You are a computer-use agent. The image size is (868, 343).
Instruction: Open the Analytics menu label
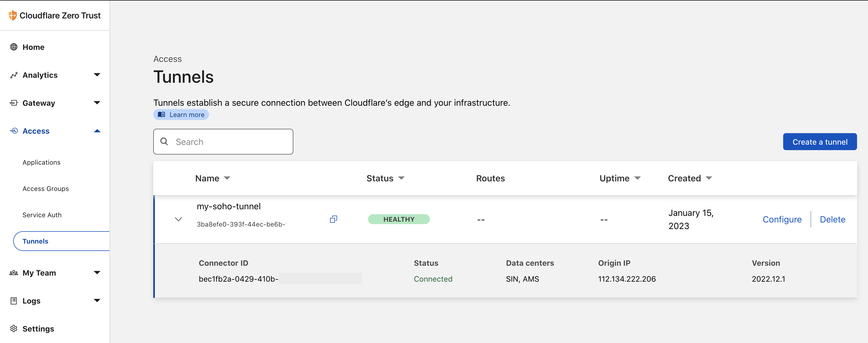pos(40,75)
